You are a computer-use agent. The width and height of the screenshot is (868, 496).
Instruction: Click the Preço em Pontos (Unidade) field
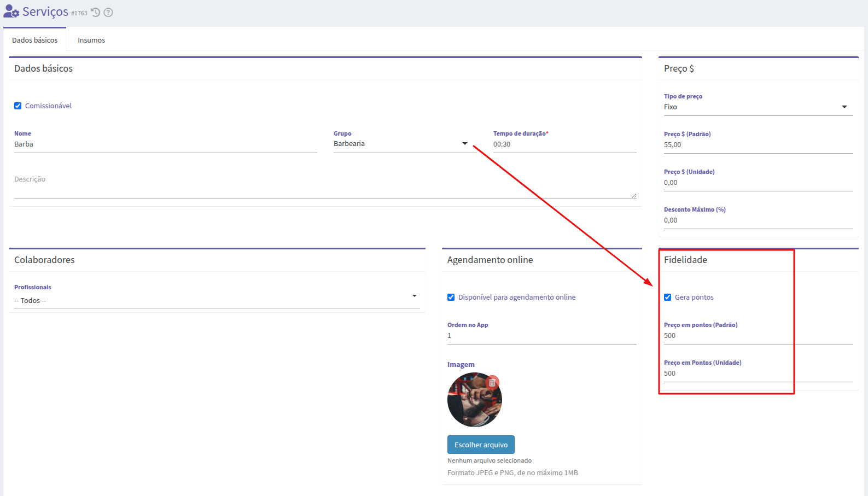758,374
